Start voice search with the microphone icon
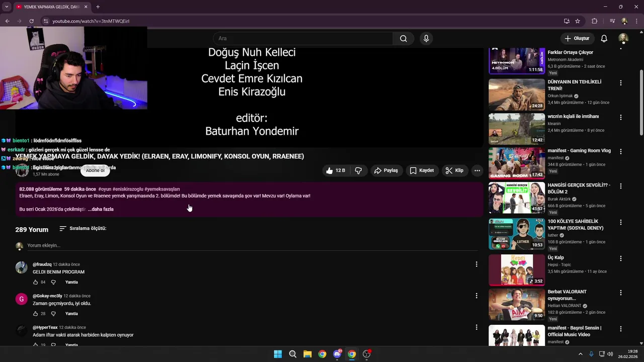This screenshot has height=362, width=644. point(426,39)
